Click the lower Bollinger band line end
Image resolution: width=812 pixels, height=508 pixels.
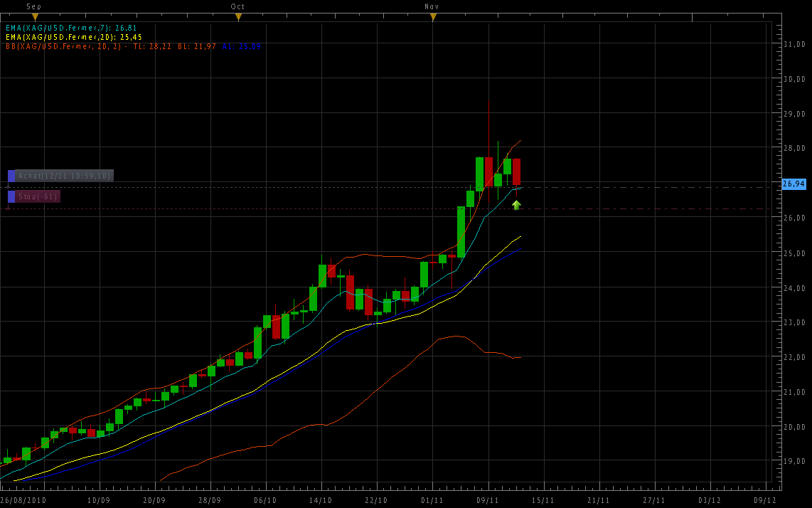click(x=520, y=357)
